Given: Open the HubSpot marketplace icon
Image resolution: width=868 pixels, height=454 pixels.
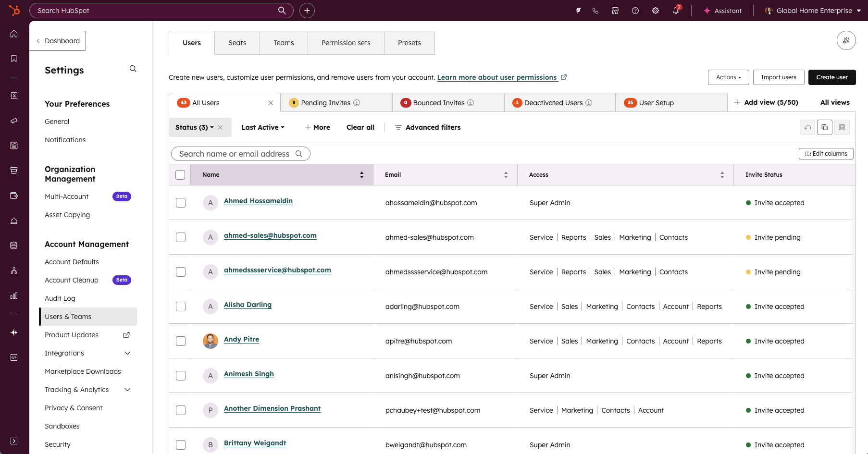Looking at the screenshot, I should tap(615, 11).
